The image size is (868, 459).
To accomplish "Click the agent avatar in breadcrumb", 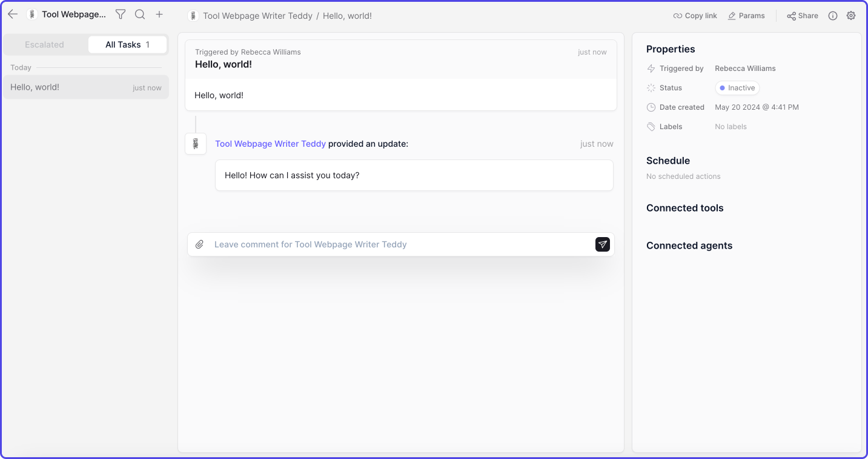I will click(193, 16).
